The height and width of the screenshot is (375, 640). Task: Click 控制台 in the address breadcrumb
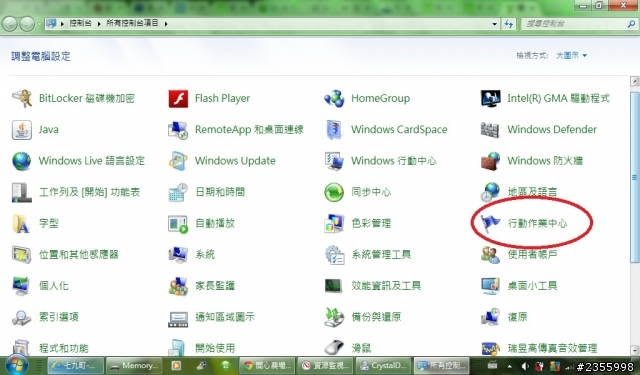(80, 23)
